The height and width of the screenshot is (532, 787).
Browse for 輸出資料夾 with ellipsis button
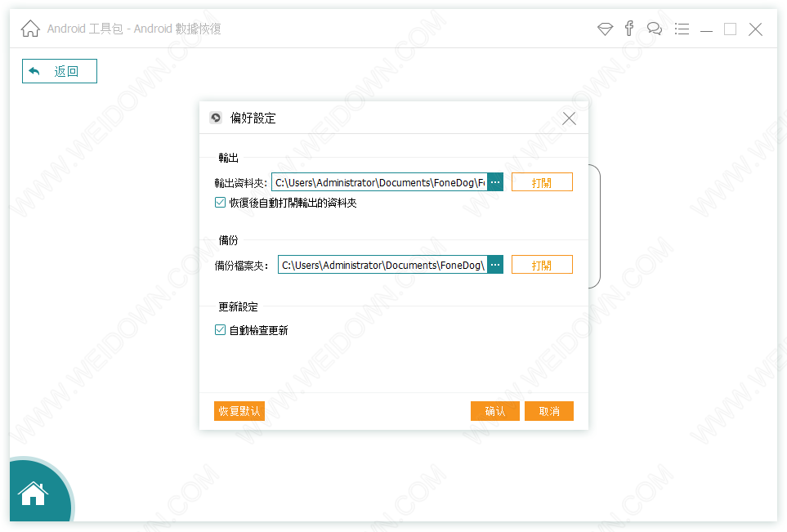[x=495, y=182]
